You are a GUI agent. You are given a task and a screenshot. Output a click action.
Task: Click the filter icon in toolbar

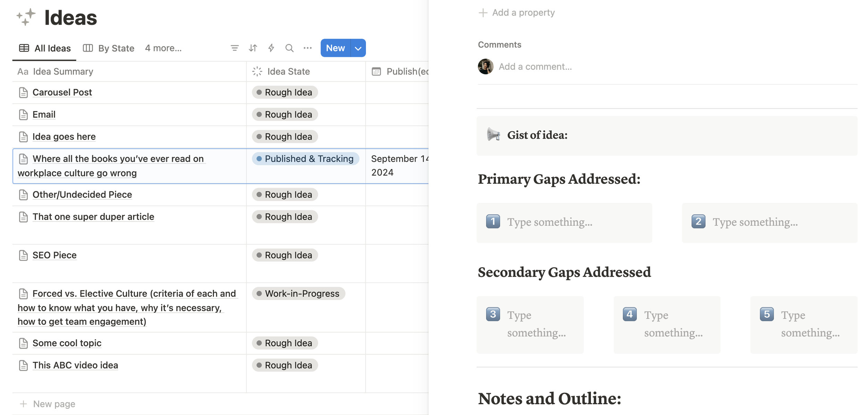(235, 48)
